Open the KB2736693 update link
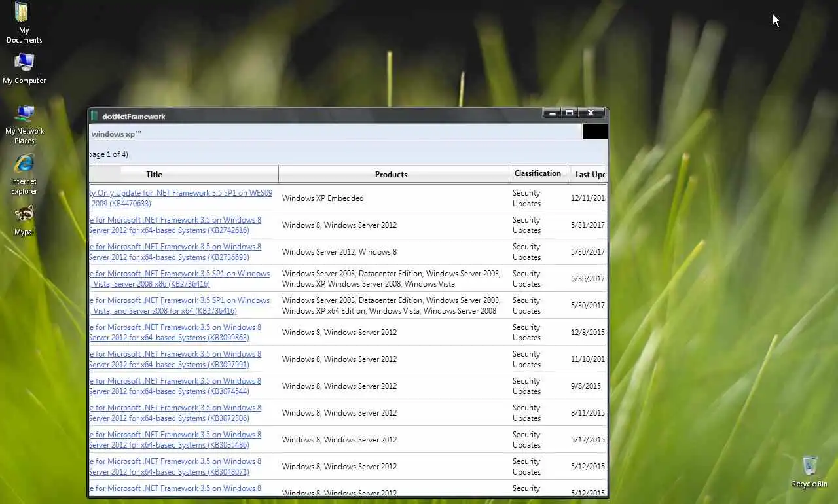Image resolution: width=838 pixels, height=504 pixels. pos(175,252)
